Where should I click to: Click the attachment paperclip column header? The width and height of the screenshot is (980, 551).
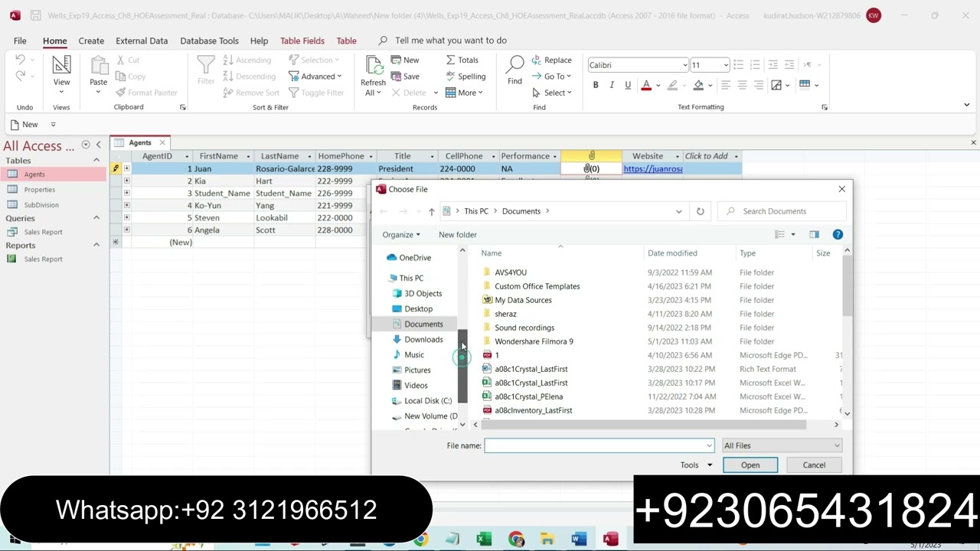(x=591, y=156)
